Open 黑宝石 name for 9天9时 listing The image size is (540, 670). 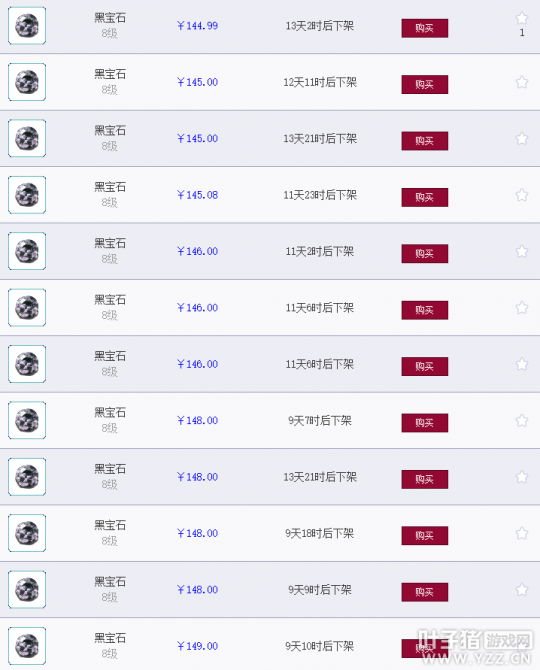pos(110,582)
